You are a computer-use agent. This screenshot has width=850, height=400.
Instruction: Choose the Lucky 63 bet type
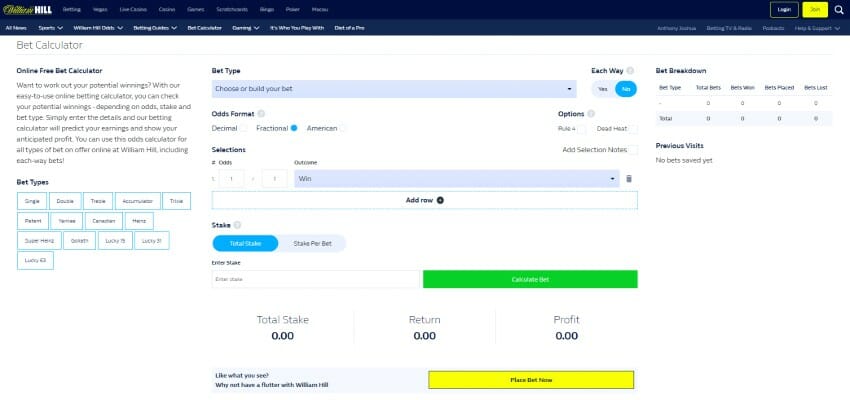[x=35, y=260]
